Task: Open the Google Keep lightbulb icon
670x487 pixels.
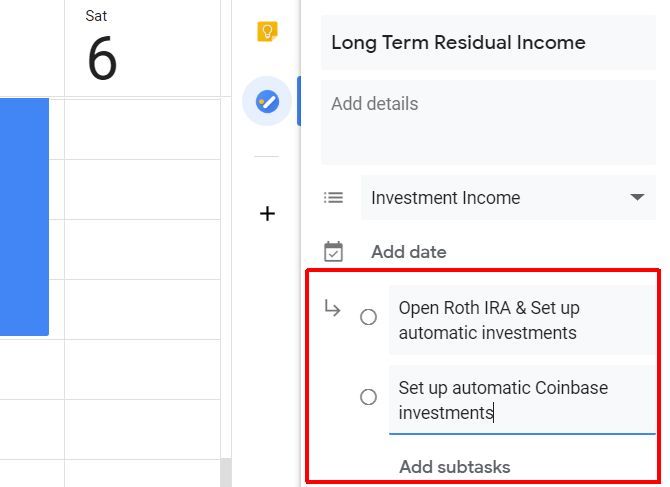Action: pyautogui.click(x=267, y=32)
